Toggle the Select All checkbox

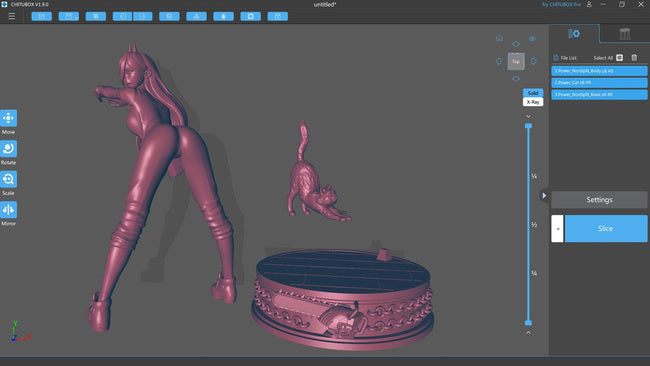[619, 58]
